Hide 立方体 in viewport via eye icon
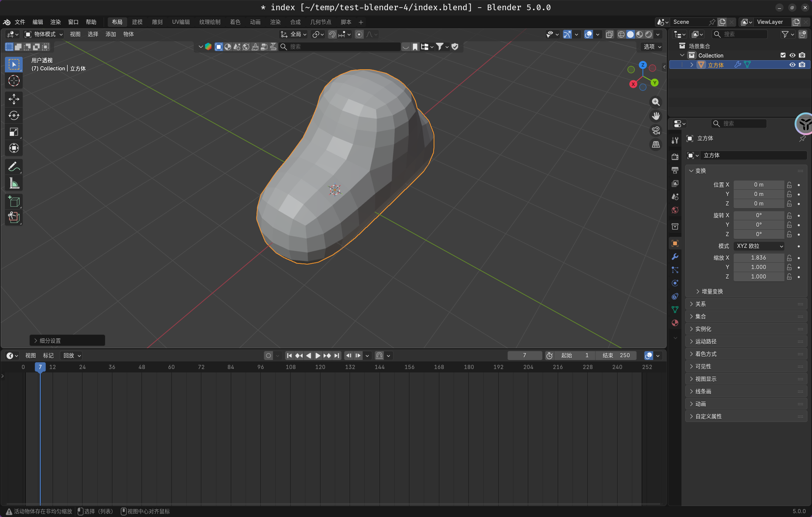Image resolution: width=812 pixels, height=517 pixels. (x=792, y=65)
